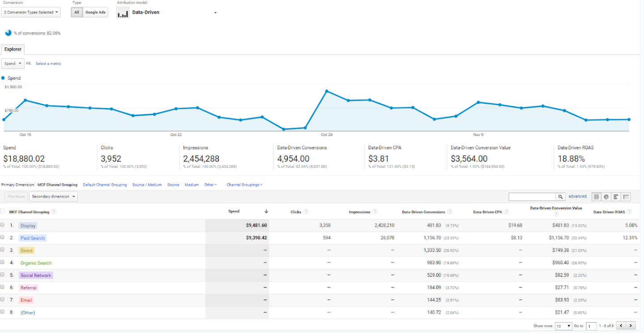
Task: Open the pivot table view
Action: coord(626,197)
